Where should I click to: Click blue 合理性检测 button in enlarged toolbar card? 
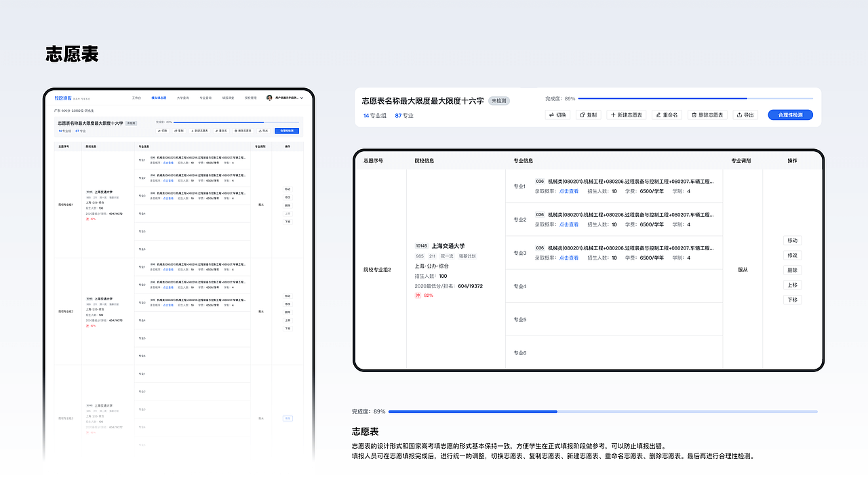coord(791,115)
